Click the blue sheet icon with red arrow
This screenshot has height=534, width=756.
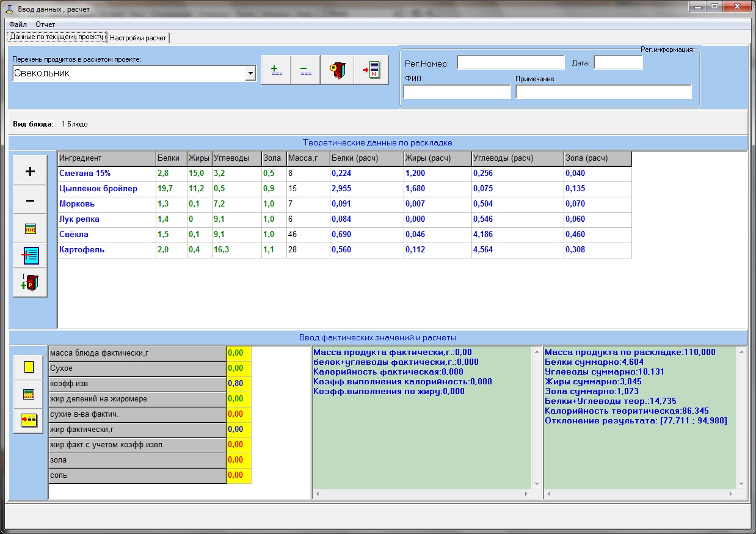pos(30,256)
